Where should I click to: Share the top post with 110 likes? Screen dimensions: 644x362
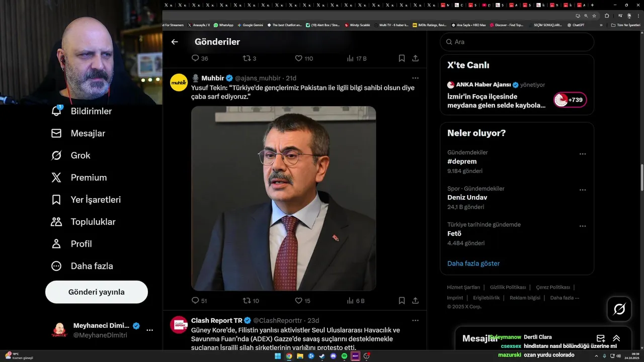click(416, 58)
